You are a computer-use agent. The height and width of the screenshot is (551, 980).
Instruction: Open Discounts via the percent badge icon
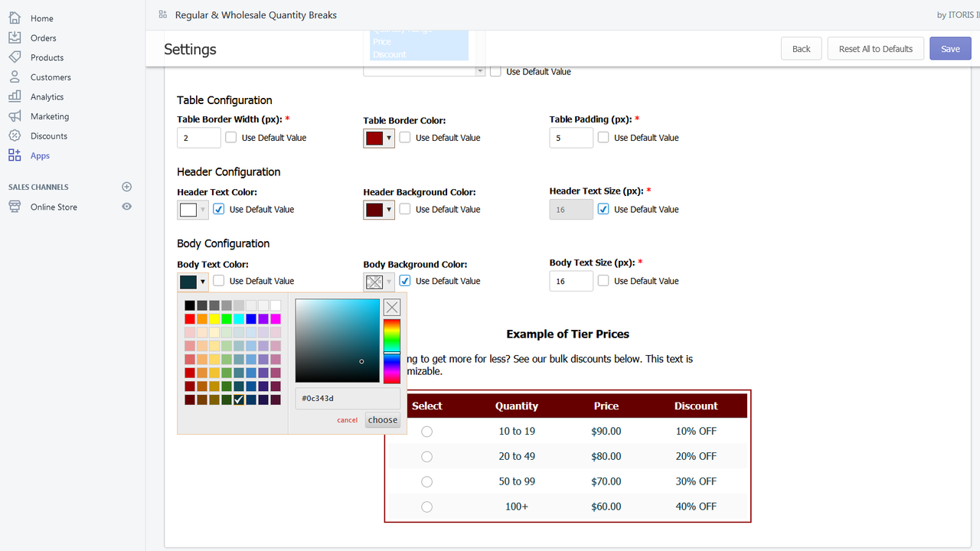click(15, 135)
